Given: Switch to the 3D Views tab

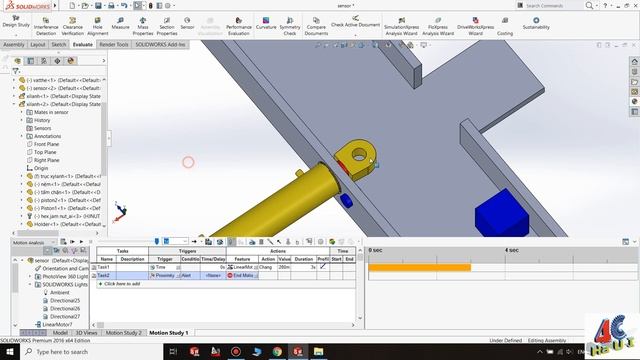Looking at the screenshot, I should coord(87,333).
